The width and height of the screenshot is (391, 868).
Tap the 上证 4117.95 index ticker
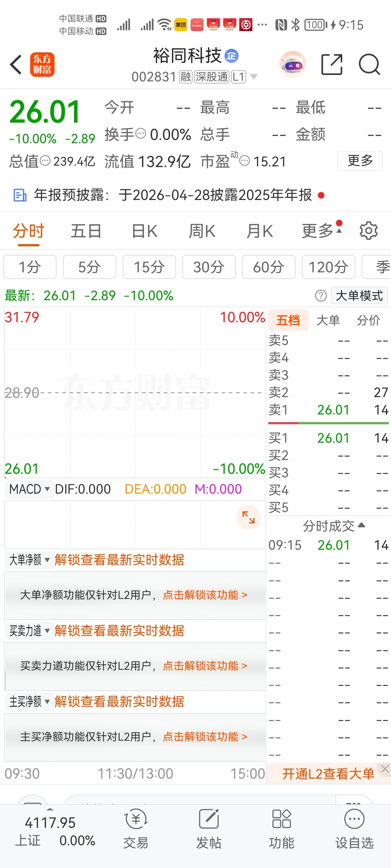(x=55, y=831)
